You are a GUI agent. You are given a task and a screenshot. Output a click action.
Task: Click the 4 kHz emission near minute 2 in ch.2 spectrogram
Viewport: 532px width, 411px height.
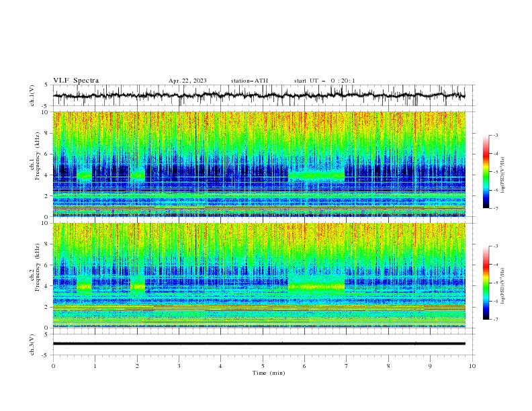[138, 286]
